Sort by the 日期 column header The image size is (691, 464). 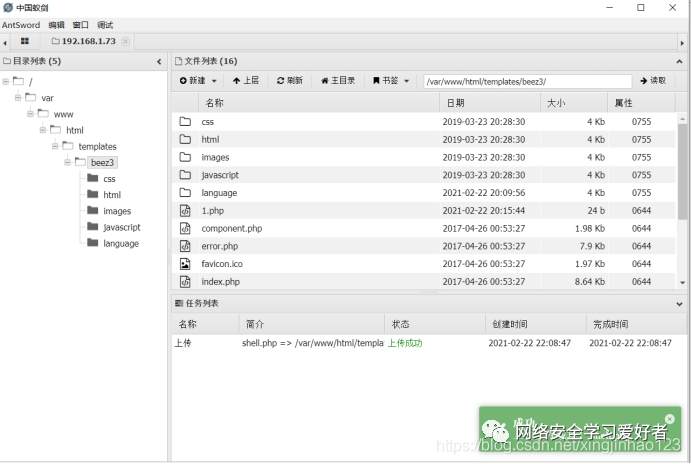[490, 103]
